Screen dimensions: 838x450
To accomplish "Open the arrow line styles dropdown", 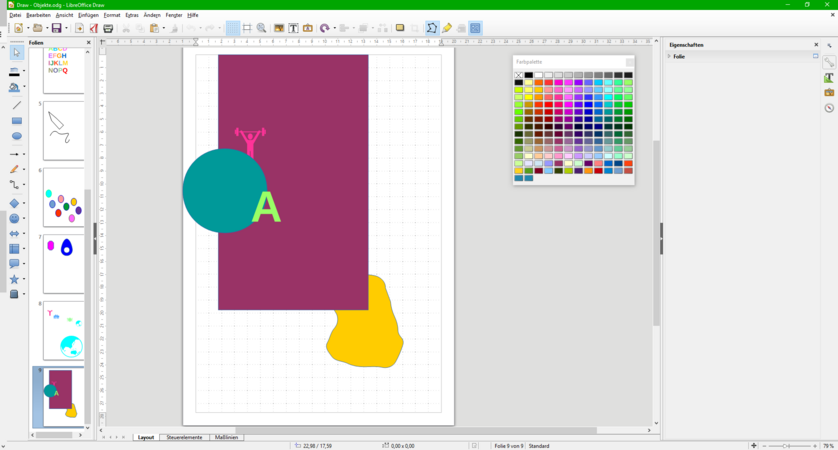I will [25, 154].
